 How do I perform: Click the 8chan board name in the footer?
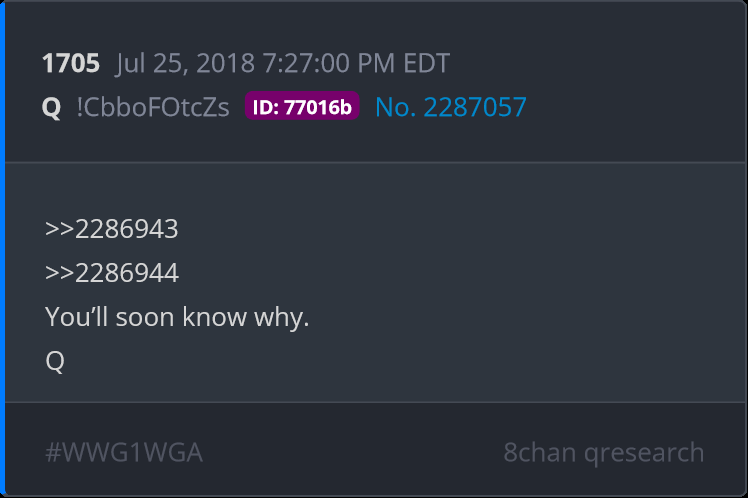(x=540, y=452)
